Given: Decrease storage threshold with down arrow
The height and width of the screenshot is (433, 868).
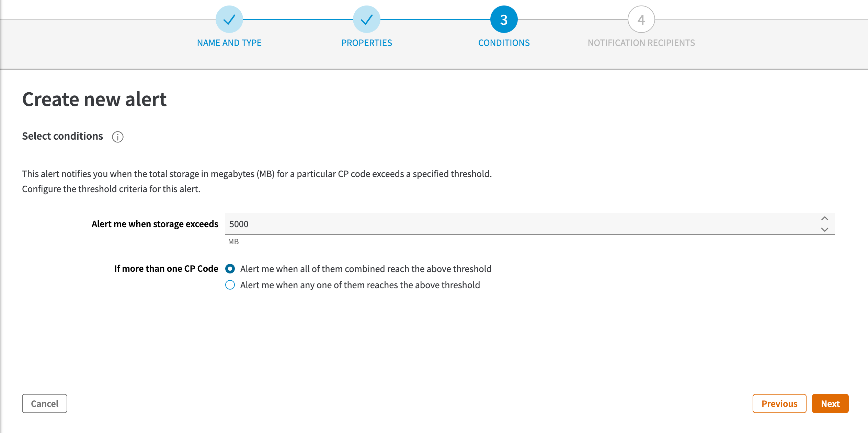Looking at the screenshot, I should 824,230.
